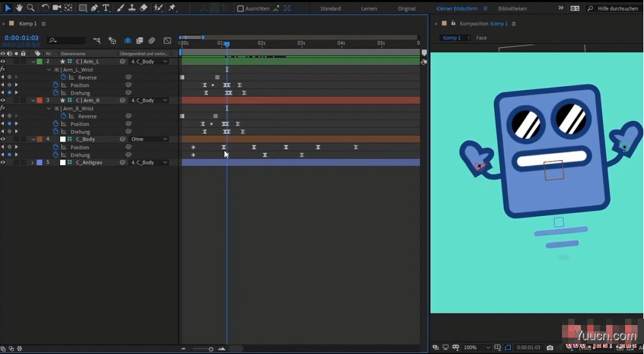Select the Roto Brush tool
This screenshot has height=354, width=644.
point(158,8)
